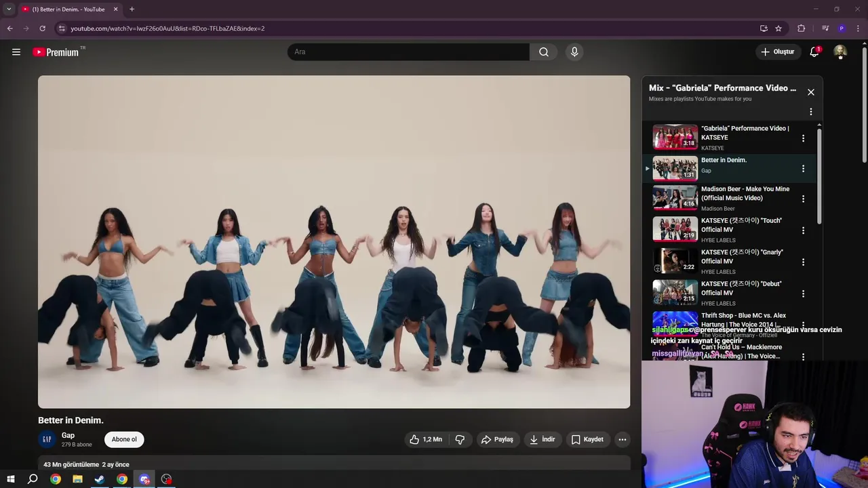Open site information icon in address bar
Image resolution: width=868 pixels, height=488 pixels.
[x=62, y=28]
